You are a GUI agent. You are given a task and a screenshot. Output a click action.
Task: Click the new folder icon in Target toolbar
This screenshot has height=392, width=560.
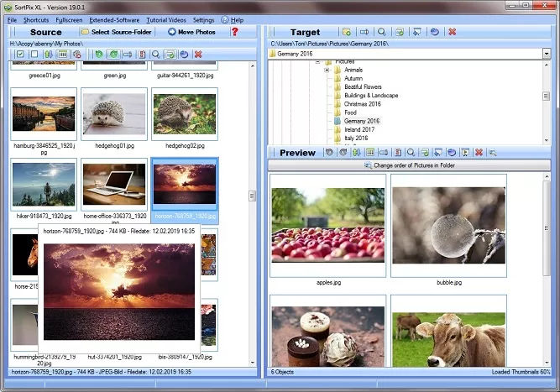(x=346, y=32)
